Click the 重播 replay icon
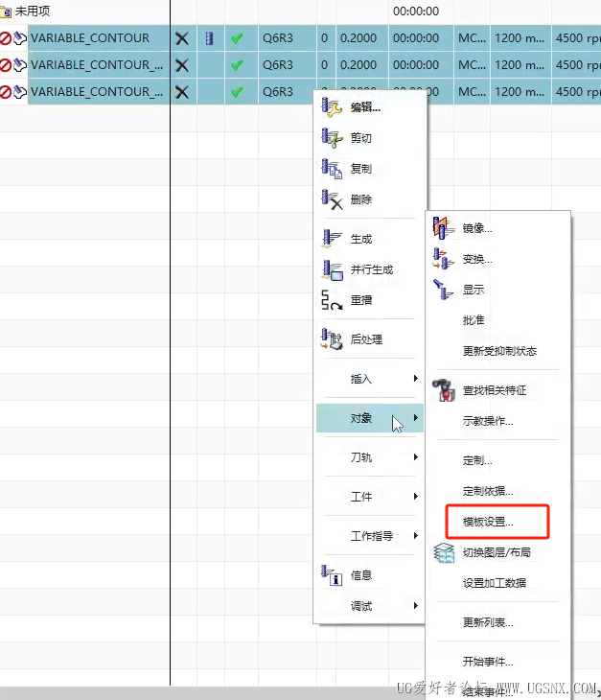Viewport: 601px width, 700px height. [x=332, y=300]
